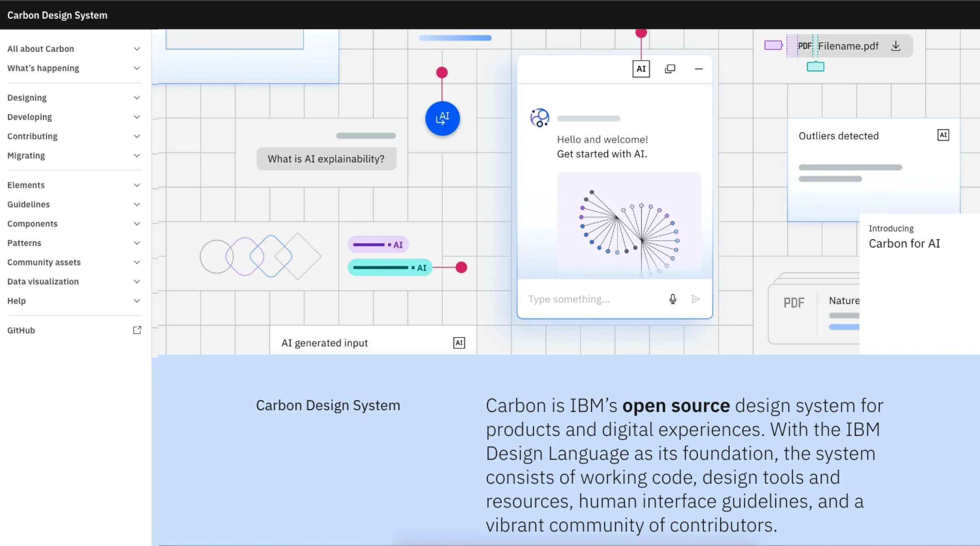The width and height of the screenshot is (980, 546).
Task: Open the Help sidebar item
Action: click(x=74, y=301)
